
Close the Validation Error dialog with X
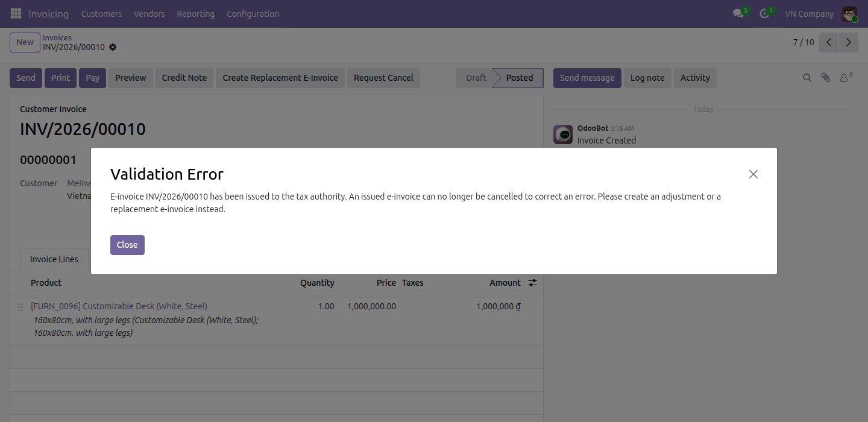[x=753, y=174]
